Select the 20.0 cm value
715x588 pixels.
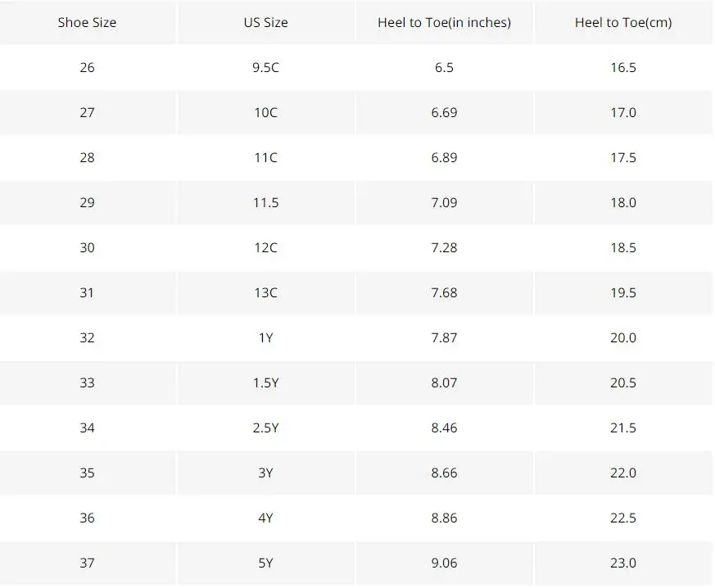click(623, 337)
